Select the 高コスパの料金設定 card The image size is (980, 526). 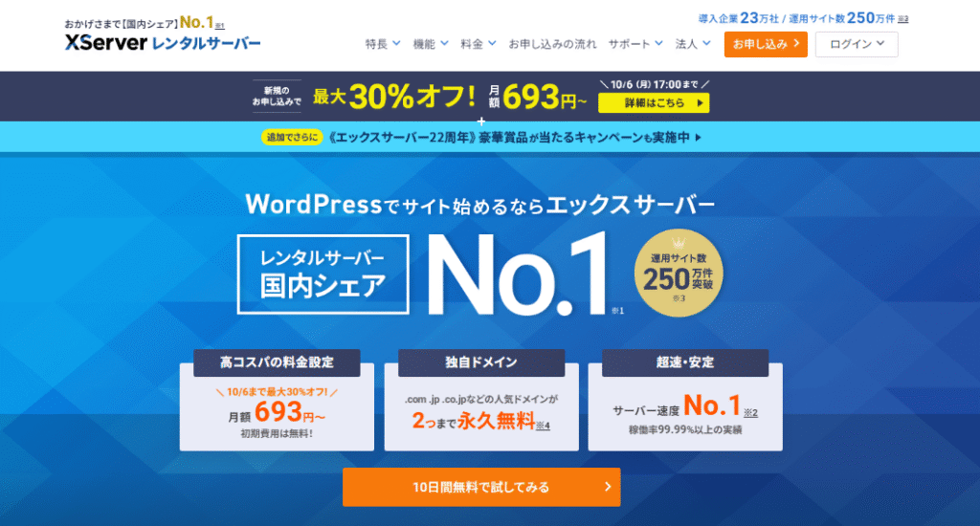277,400
